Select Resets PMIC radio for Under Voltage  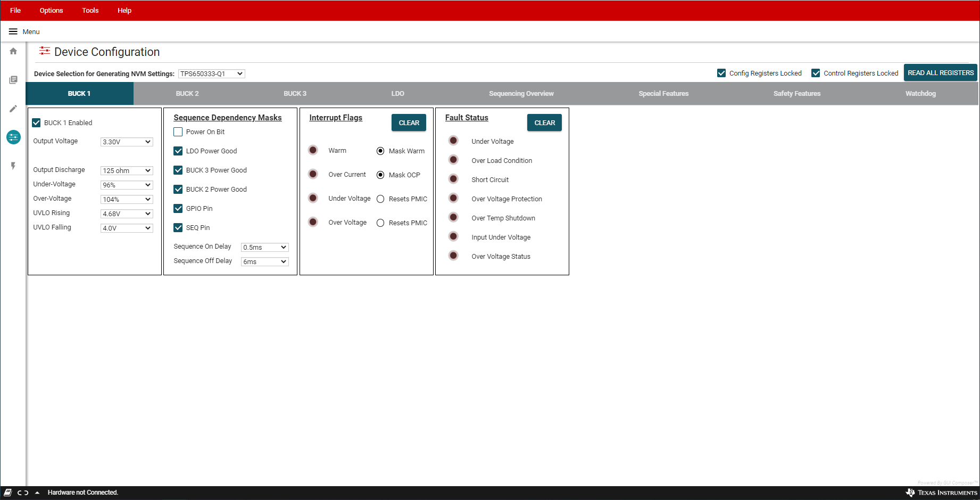click(x=380, y=199)
